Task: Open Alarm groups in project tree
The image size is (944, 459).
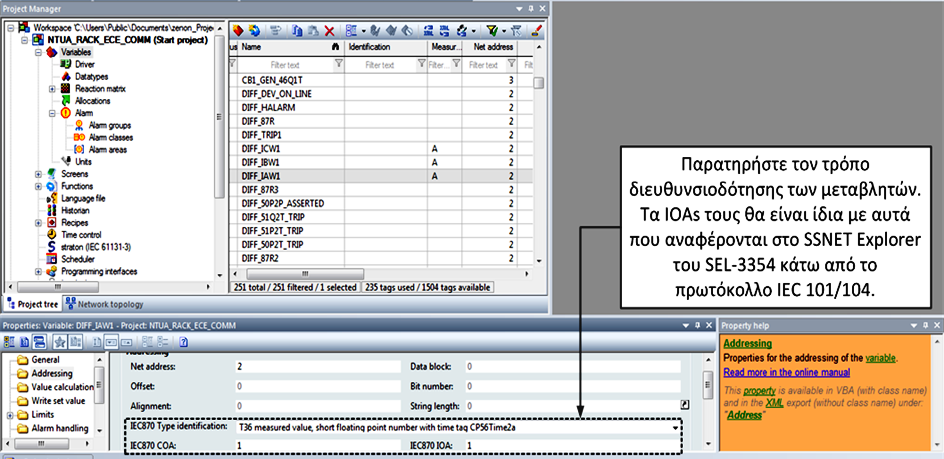Action: pyautogui.click(x=110, y=125)
